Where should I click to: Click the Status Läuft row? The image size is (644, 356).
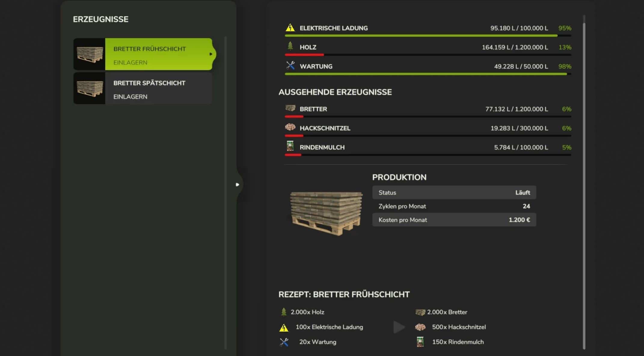tap(454, 193)
